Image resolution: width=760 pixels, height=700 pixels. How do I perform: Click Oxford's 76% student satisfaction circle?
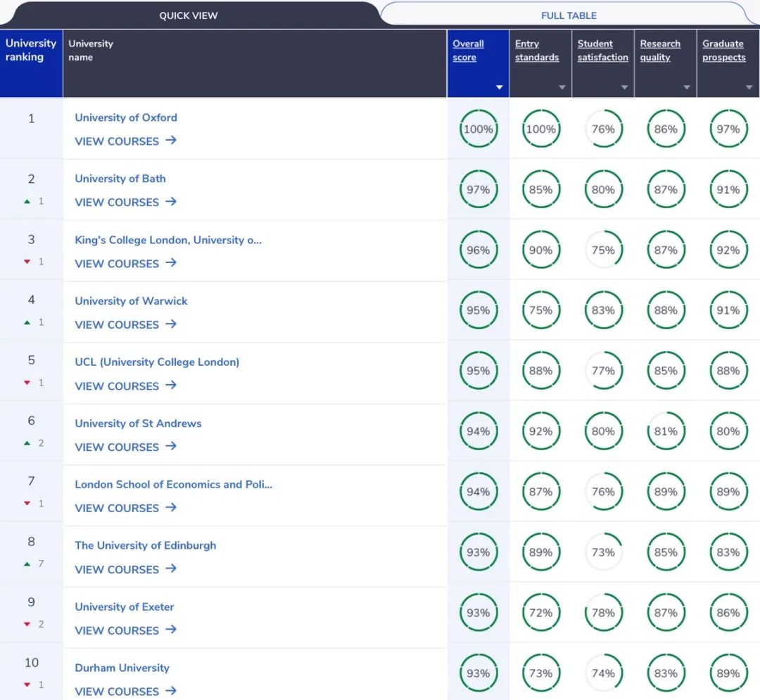(604, 129)
